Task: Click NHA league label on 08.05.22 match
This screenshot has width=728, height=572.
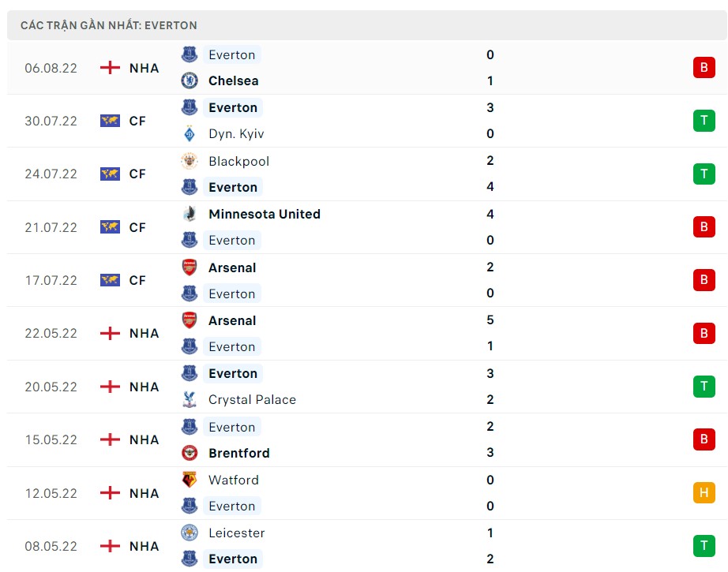Action: click(144, 546)
